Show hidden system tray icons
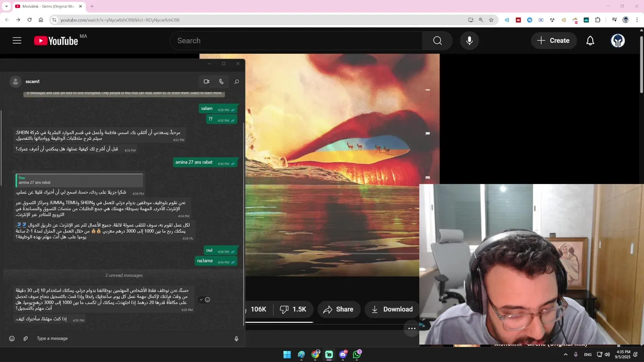Viewport: 644px width, 362px height. (x=566, y=354)
